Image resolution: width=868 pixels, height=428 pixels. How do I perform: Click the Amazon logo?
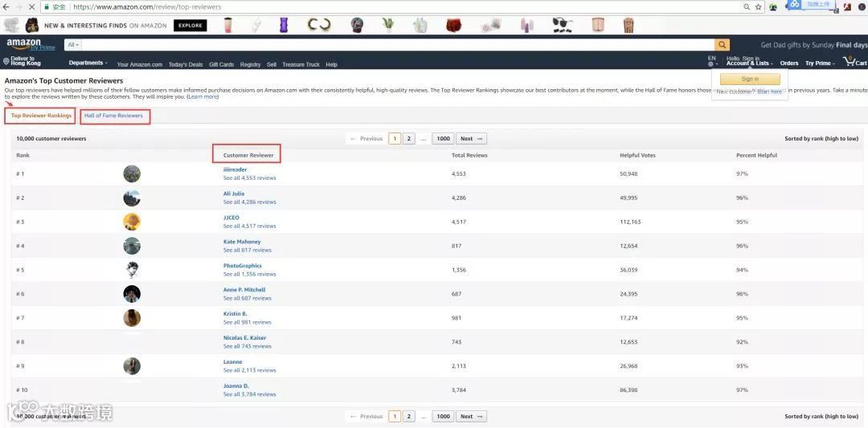click(x=24, y=43)
